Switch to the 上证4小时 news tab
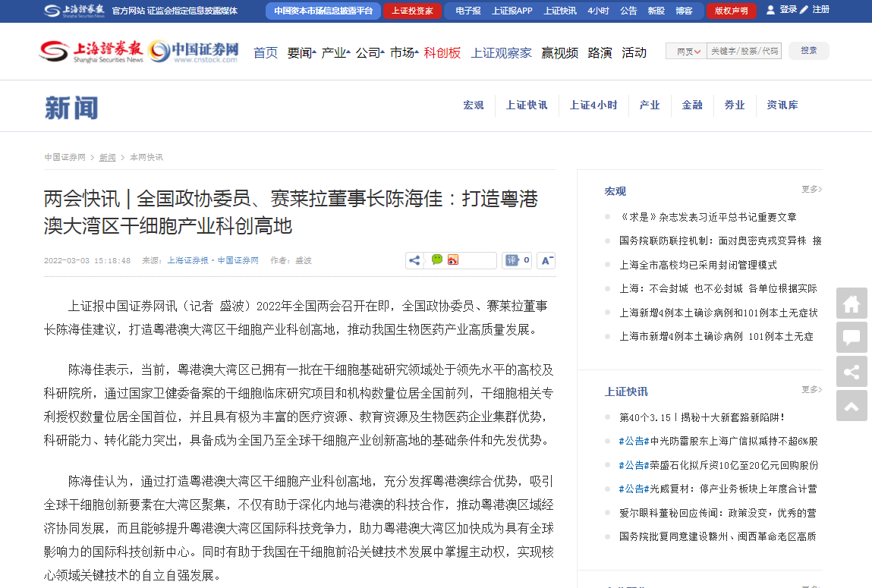 pos(593,105)
